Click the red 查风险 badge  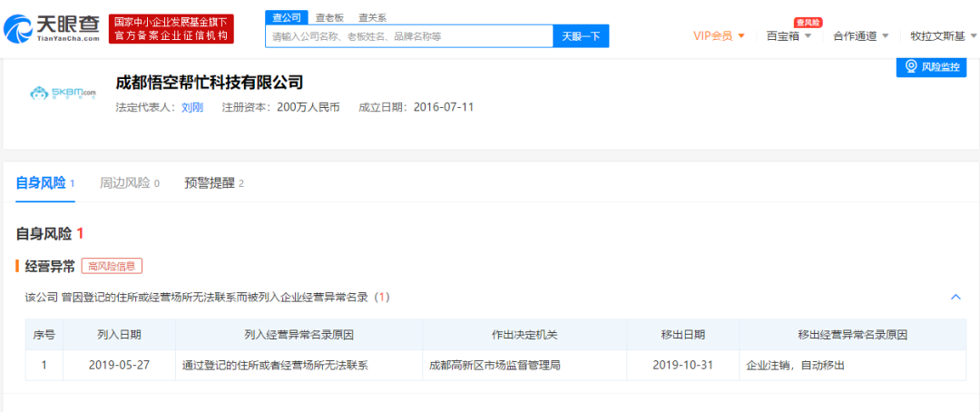click(x=808, y=22)
